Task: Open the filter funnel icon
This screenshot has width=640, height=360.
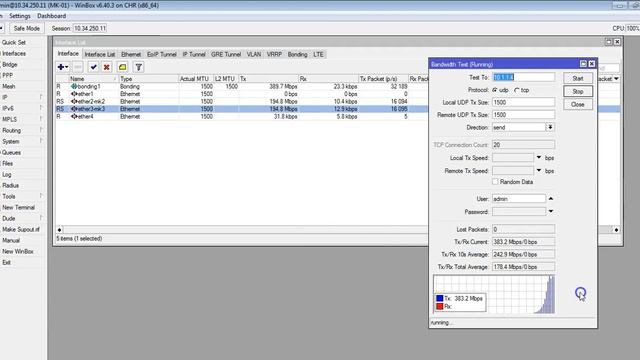Action: tap(139, 67)
